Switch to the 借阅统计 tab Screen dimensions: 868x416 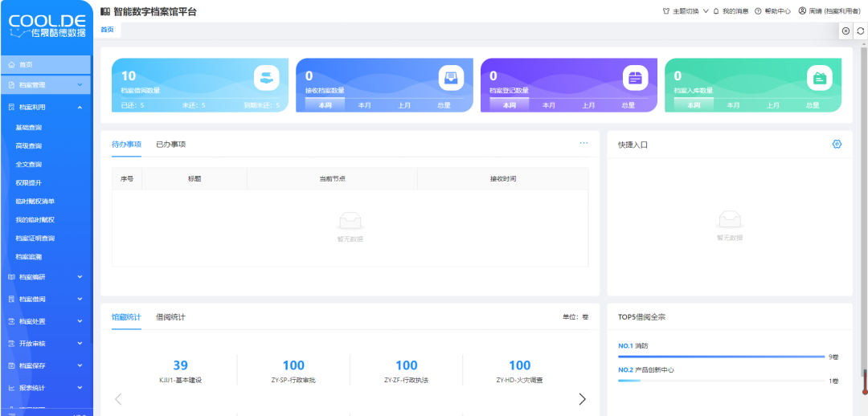tap(170, 317)
